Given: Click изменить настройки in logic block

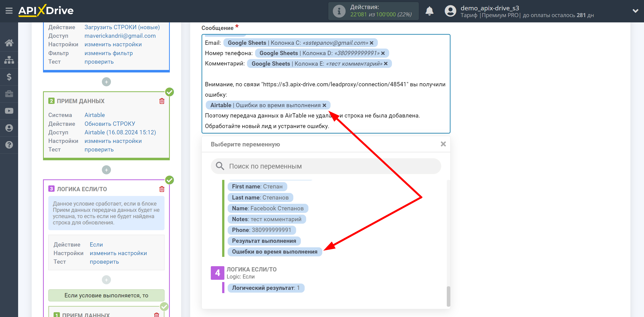Looking at the screenshot, I should tap(118, 253).
